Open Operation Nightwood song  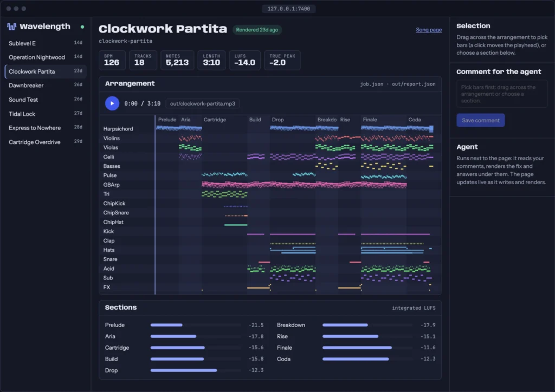click(x=46, y=57)
